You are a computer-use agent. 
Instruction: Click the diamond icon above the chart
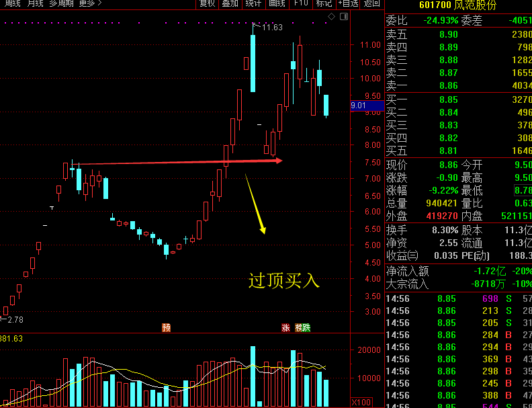coord(331,15)
